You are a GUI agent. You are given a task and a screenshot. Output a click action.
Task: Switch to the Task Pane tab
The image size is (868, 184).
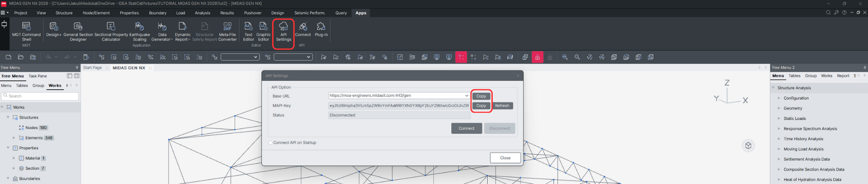pyautogui.click(x=38, y=76)
